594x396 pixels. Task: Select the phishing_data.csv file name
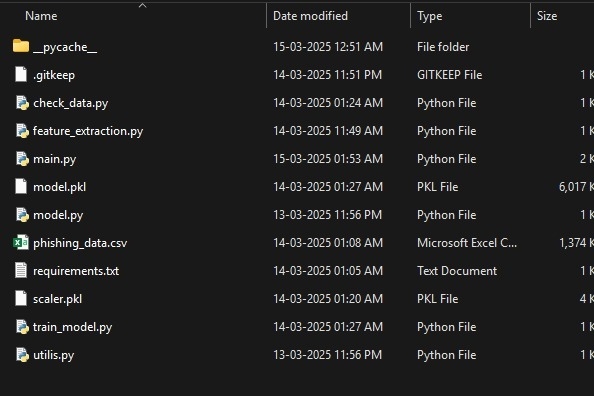click(80, 243)
